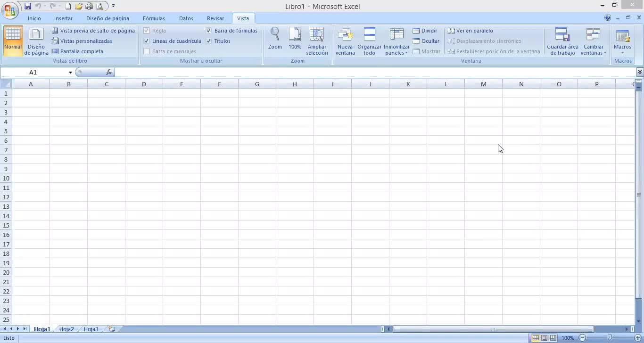
Task: Go to last sheet with navigation arrow
Action: point(25,329)
